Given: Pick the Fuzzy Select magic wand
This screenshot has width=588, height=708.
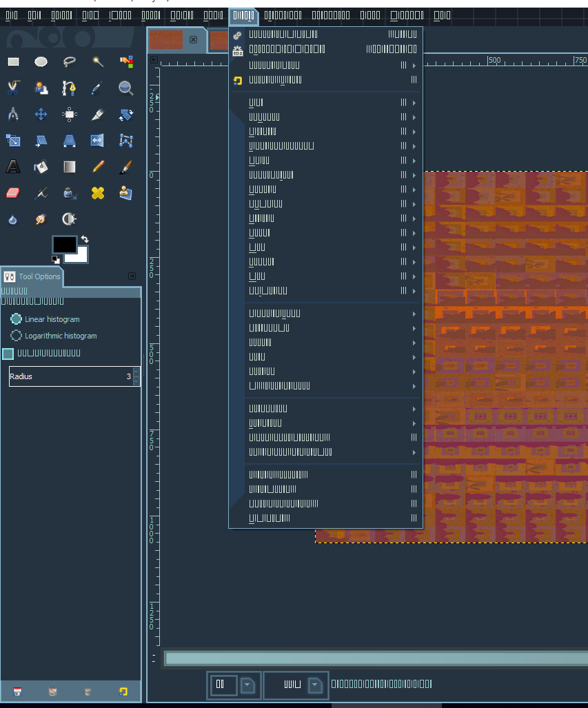Looking at the screenshot, I should coord(98,62).
